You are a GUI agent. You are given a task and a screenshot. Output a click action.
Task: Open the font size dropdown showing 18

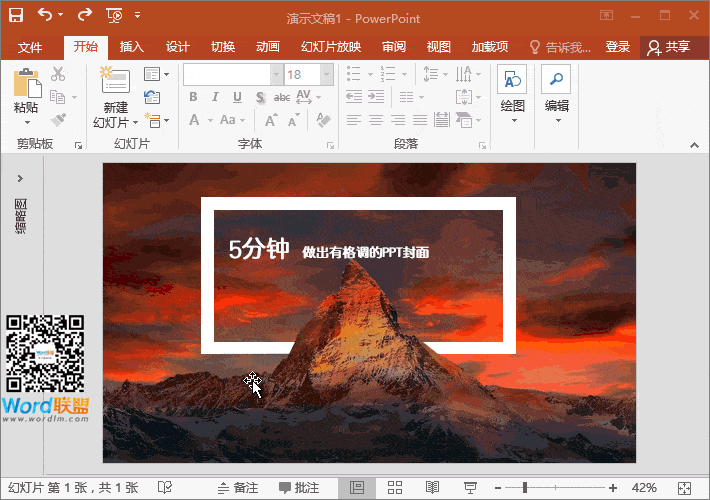click(x=328, y=74)
